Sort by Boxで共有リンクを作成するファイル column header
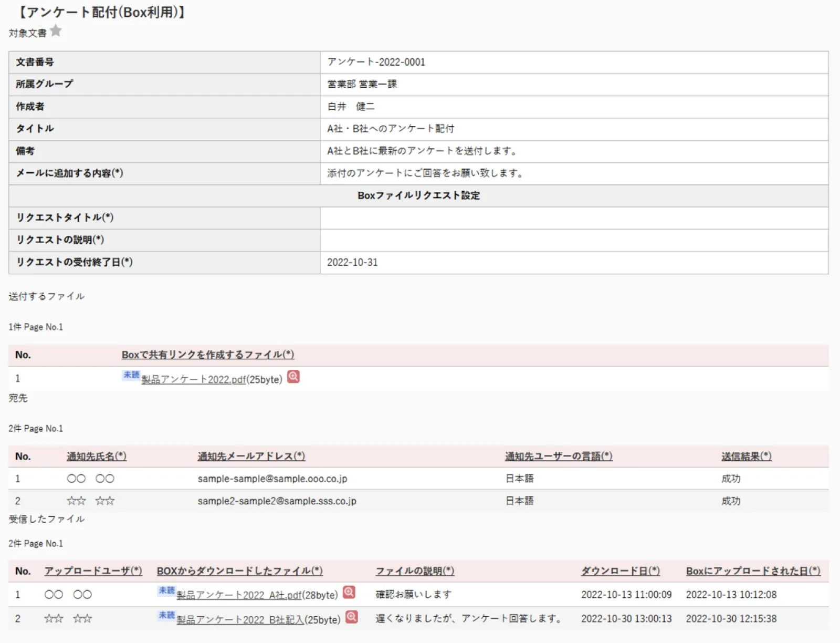Image resolution: width=840 pixels, height=643 pixels. point(208,355)
